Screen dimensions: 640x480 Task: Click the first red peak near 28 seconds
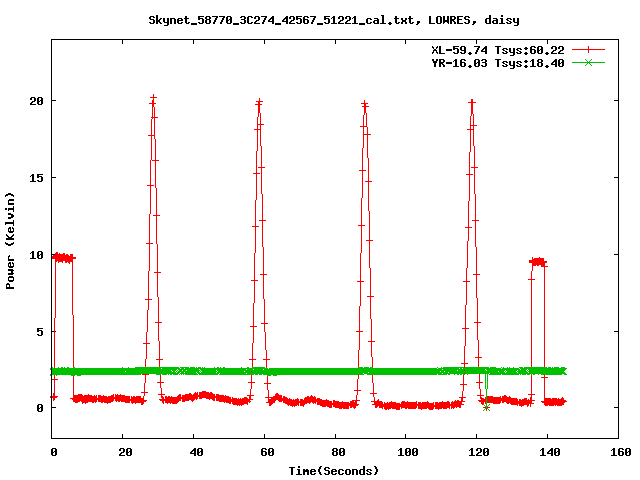[153, 99]
